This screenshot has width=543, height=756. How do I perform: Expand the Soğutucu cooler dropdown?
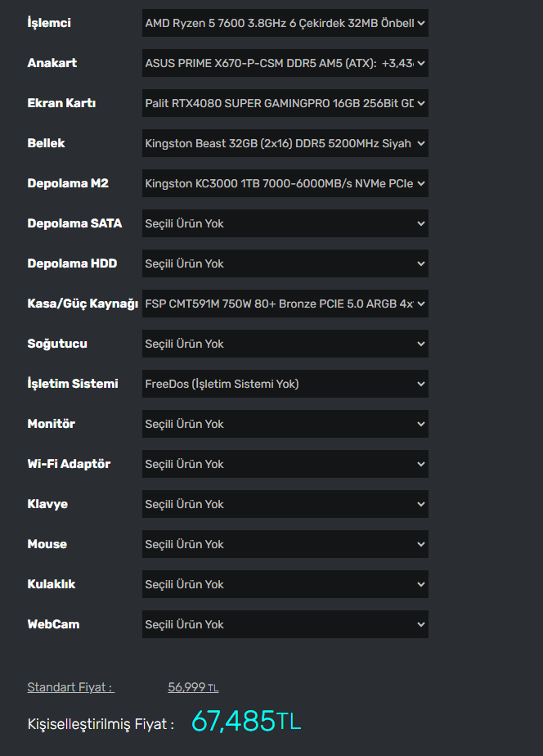[x=285, y=344]
